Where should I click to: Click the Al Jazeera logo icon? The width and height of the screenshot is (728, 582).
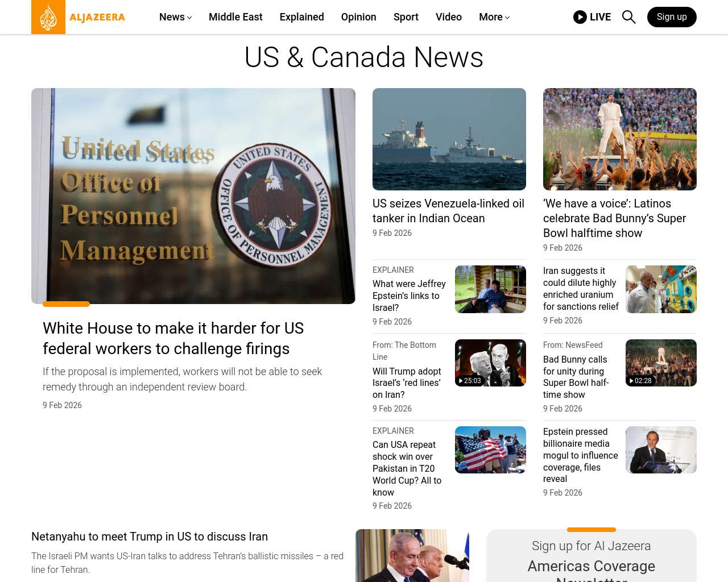click(x=48, y=17)
